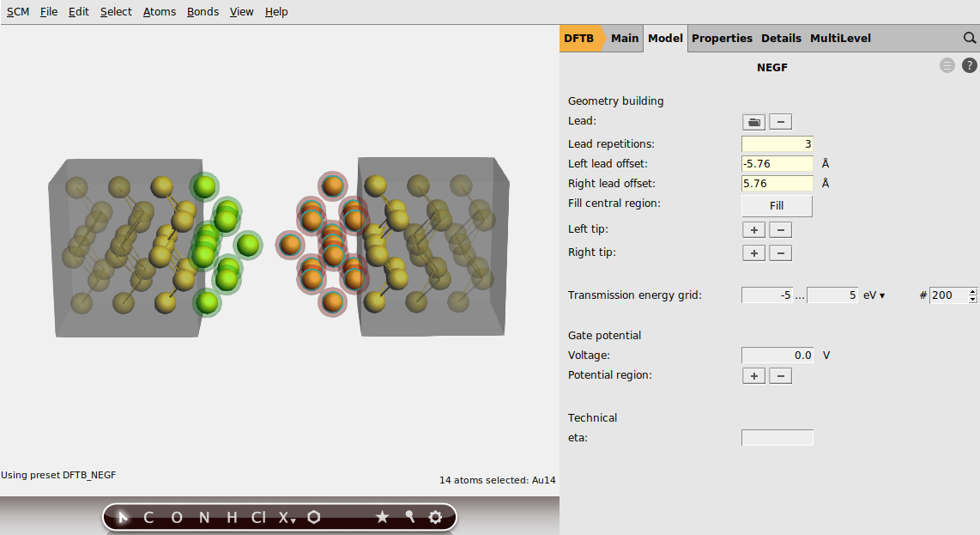This screenshot has width=980, height=535.
Task: Pick the hexagon ring-building tool
Action: [x=313, y=517]
